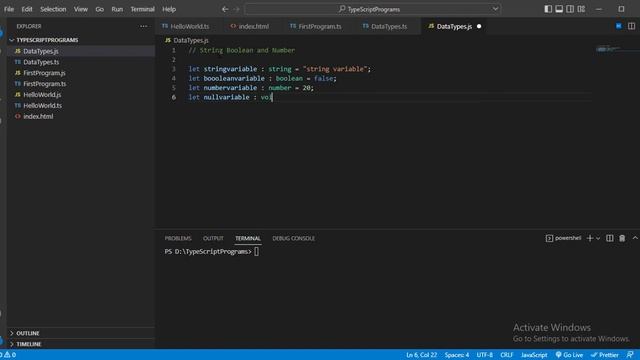The height and width of the screenshot is (360, 640).
Task: Toggle the bottom panel layout icon
Action: point(559,9)
